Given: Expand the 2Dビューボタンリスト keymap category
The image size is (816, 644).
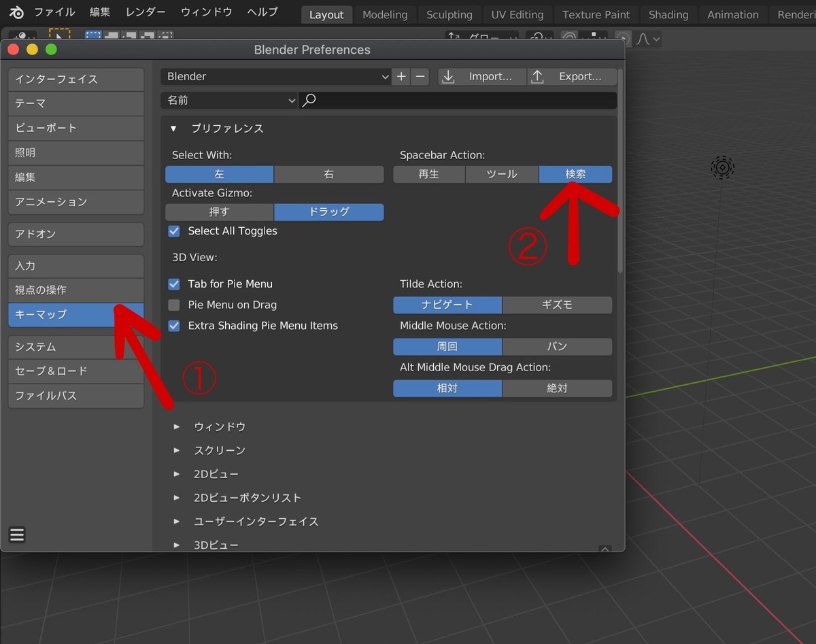Looking at the screenshot, I should point(177,497).
